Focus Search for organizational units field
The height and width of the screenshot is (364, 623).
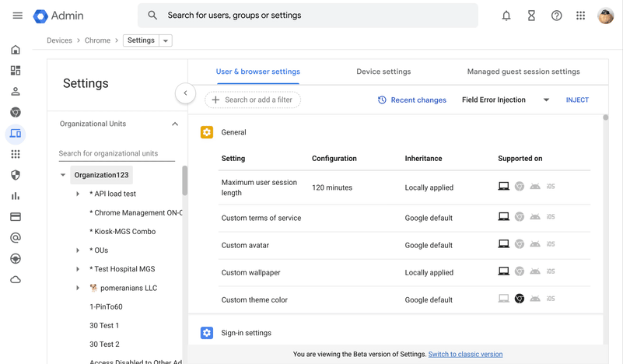117,153
